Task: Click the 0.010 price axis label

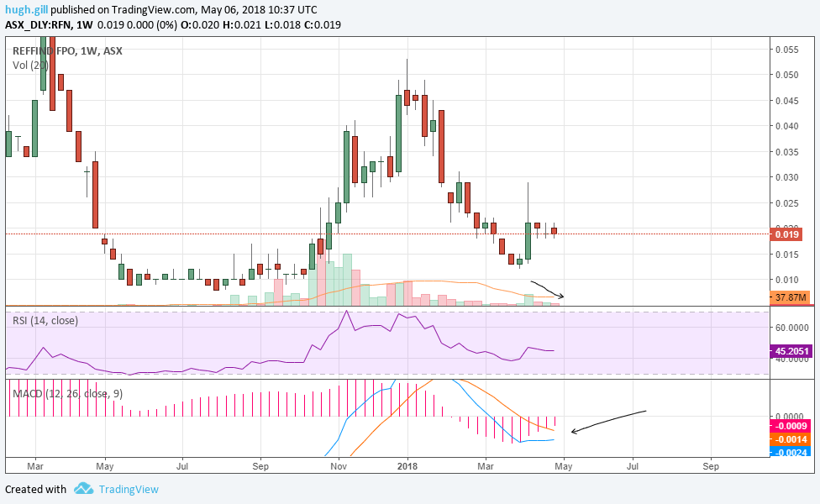Action: point(787,280)
